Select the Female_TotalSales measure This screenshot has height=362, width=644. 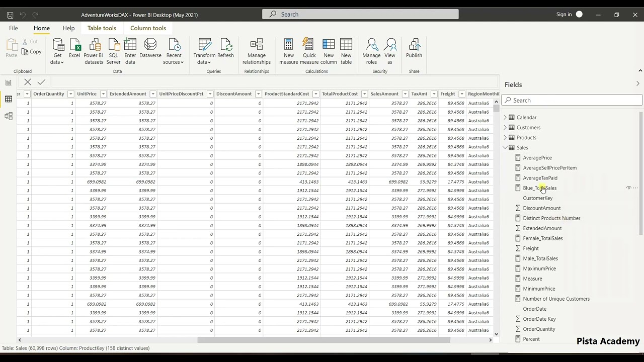tap(542, 238)
